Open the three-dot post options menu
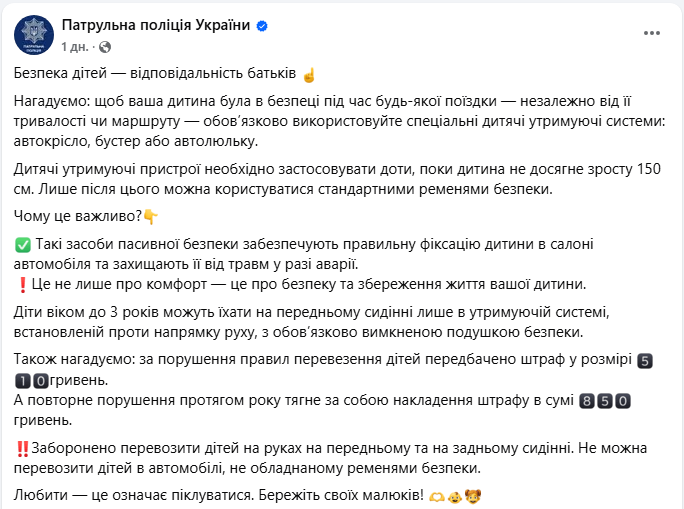This screenshot has width=684, height=509. click(651, 33)
